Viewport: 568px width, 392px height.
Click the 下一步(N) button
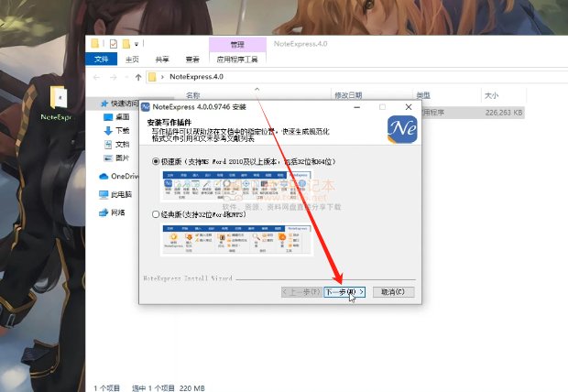click(x=344, y=292)
